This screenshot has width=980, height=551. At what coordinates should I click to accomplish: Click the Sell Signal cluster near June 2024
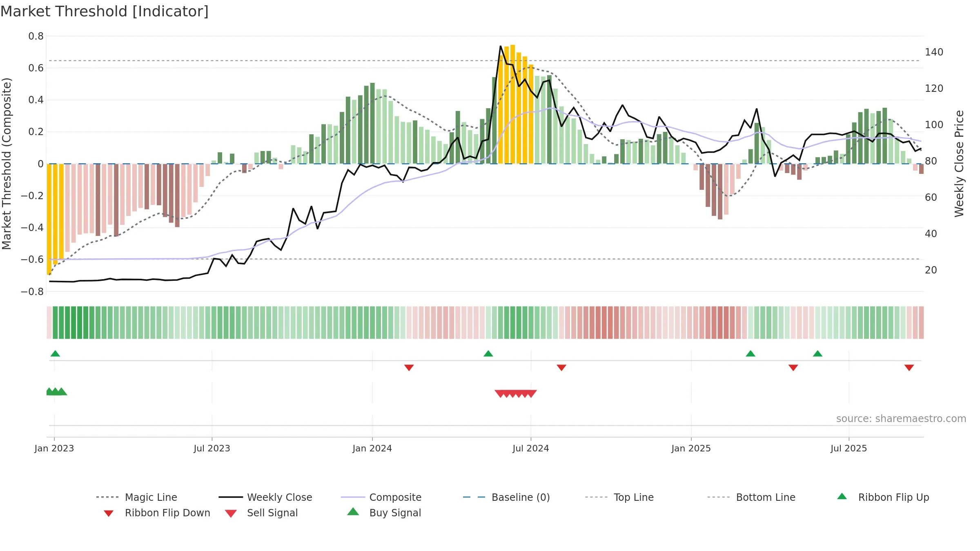point(516,394)
